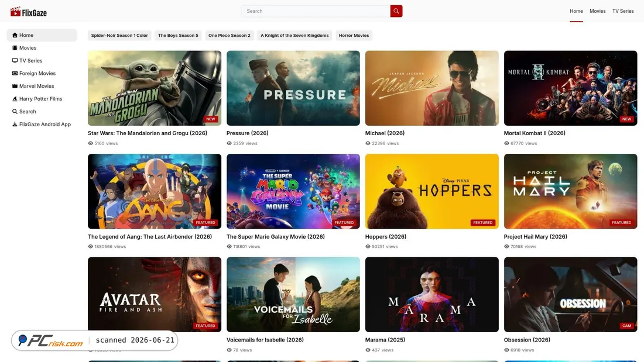Click inside the Search input field
The height and width of the screenshot is (362, 644).
click(x=316, y=11)
